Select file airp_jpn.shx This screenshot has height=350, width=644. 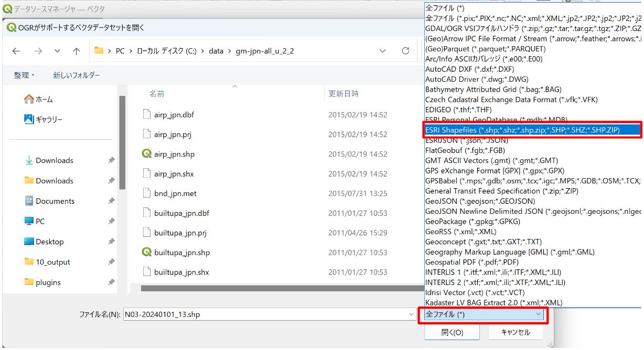click(174, 174)
